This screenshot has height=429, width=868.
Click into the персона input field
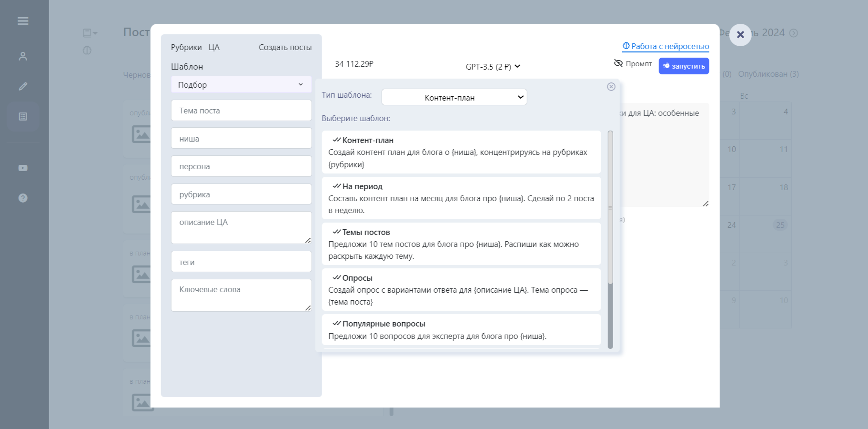(x=241, y=166)
